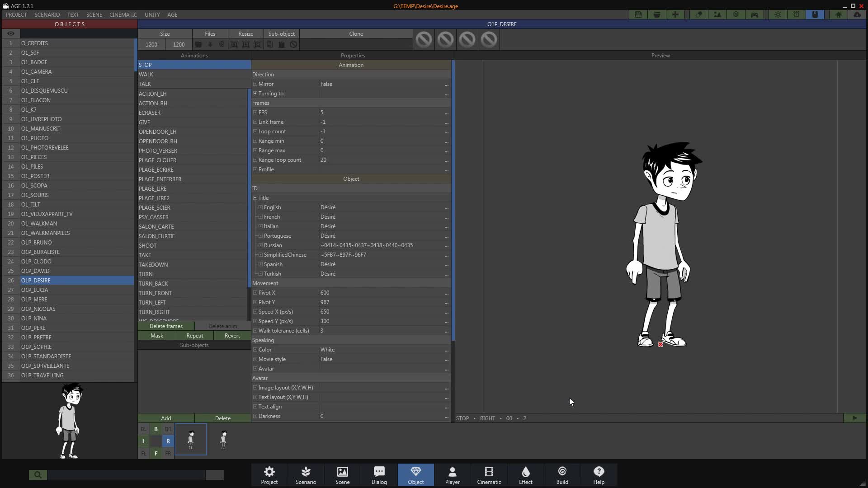Click the trash icon under Sub-object

click(x=282, y=44)
